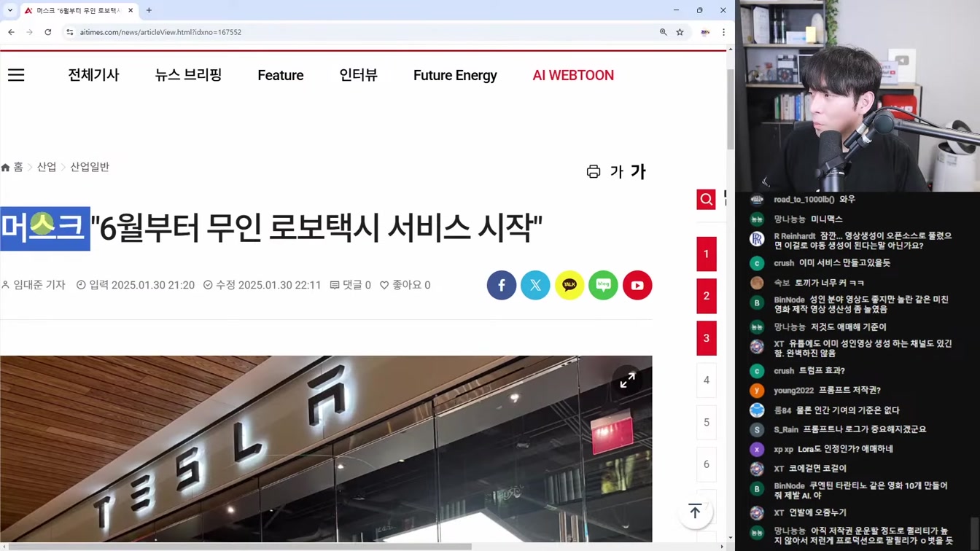Select ranked item 4
The height and width of the screenshot is (551, 980).
(x=706, y=380)
